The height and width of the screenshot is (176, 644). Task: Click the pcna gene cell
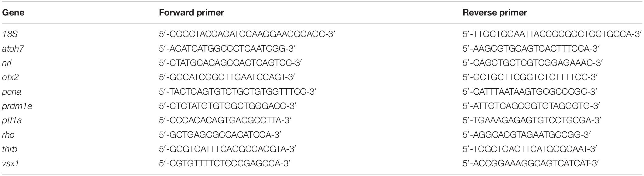click(12, 92)
